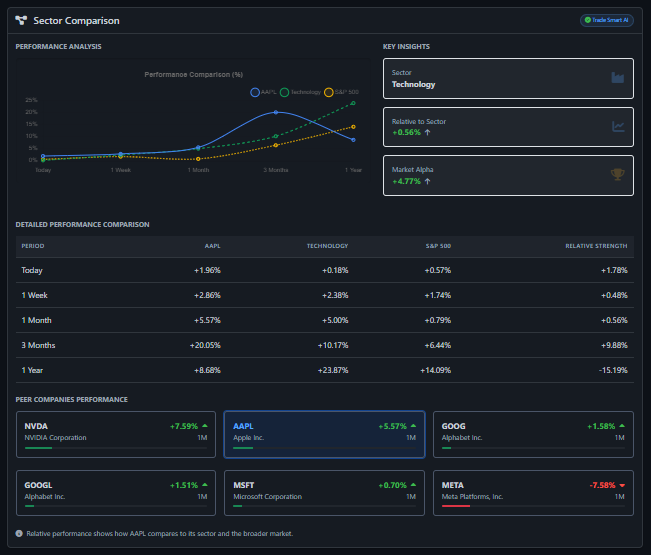651x555 pixels.
Task: Toggle the S&P 500 series in legend
Action: [340, 92]
